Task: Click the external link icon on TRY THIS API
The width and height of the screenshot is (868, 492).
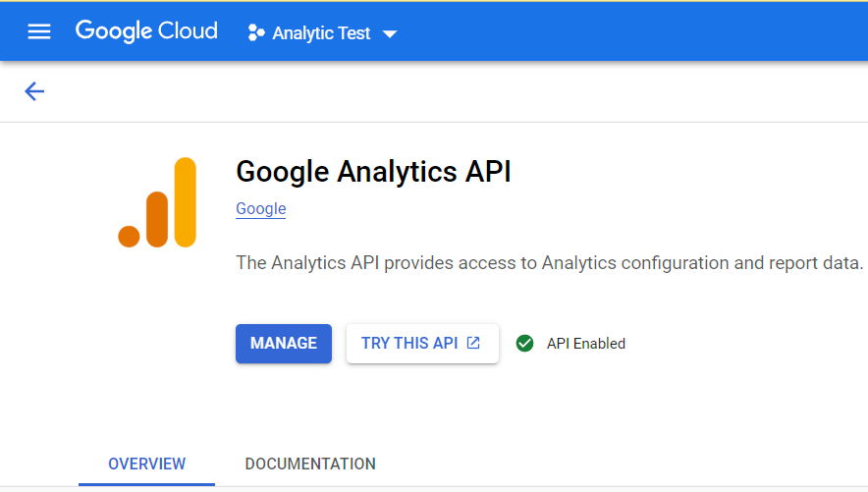Action: (473, 343)
